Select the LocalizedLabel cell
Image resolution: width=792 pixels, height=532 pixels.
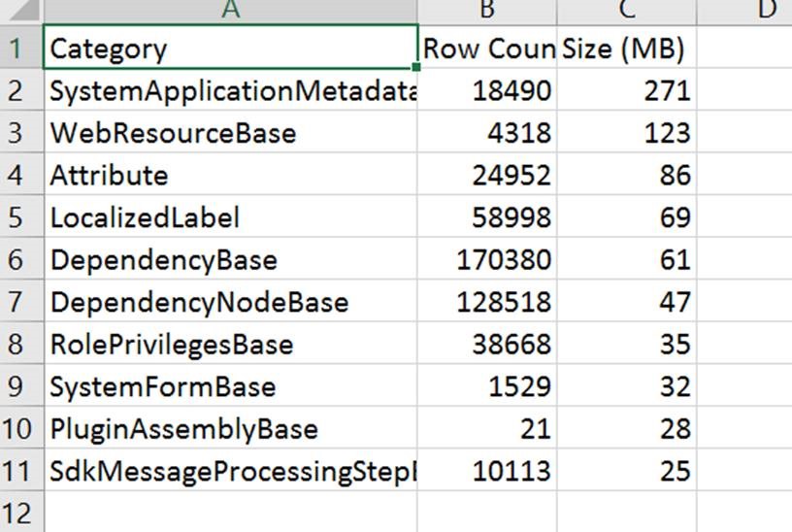pos(230,217)
